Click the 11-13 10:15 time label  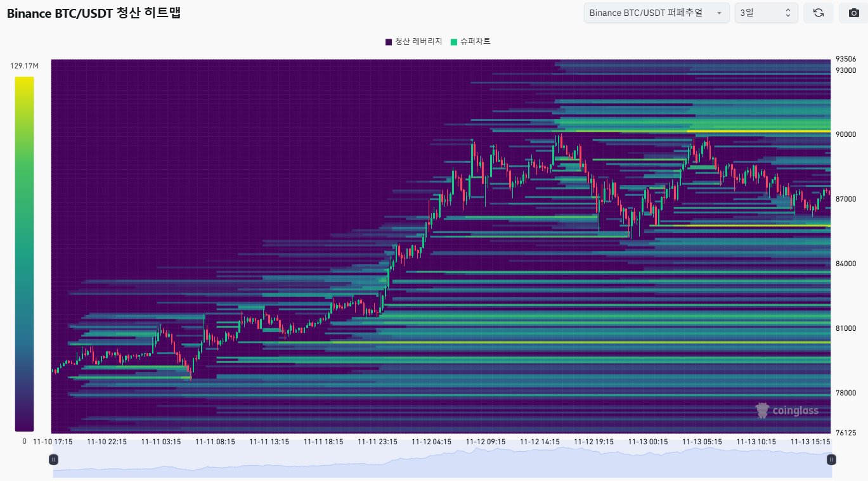756,442
